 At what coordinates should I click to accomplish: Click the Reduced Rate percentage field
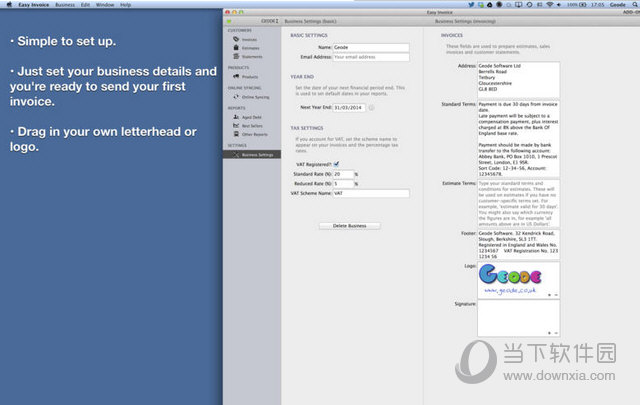343,184
